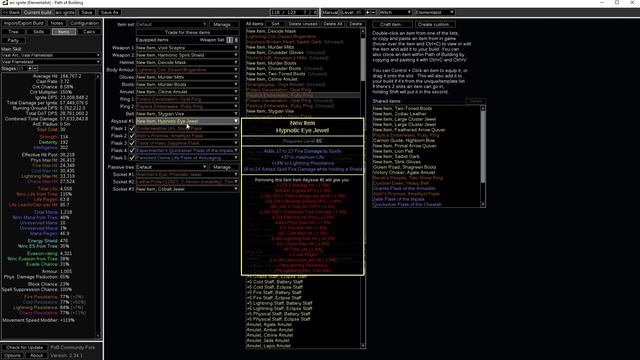
Task: Click Shared items list scroll-up arrow
Action: 483,108
